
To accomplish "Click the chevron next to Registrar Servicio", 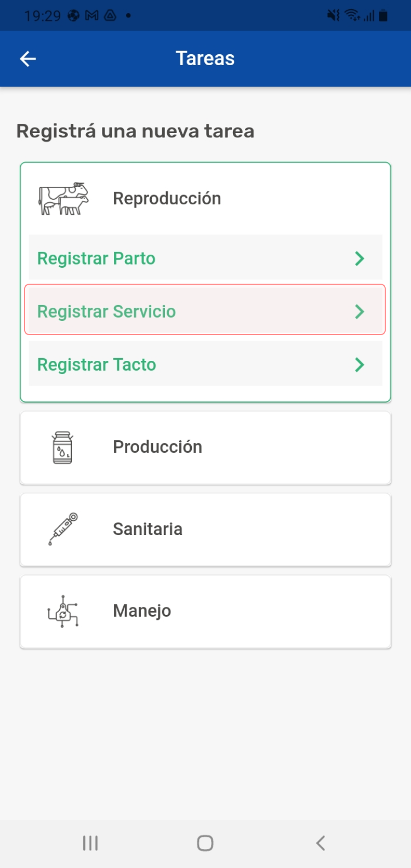I will (x=359, y=312).
